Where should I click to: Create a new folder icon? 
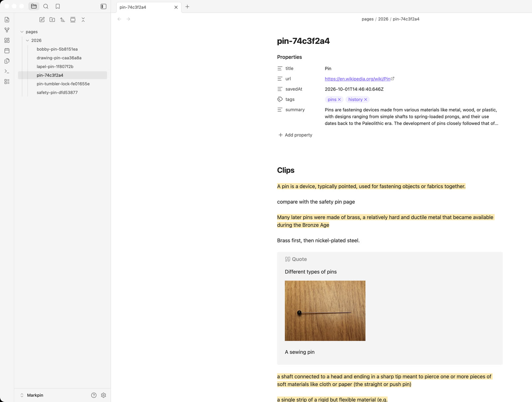coord(52,20)
